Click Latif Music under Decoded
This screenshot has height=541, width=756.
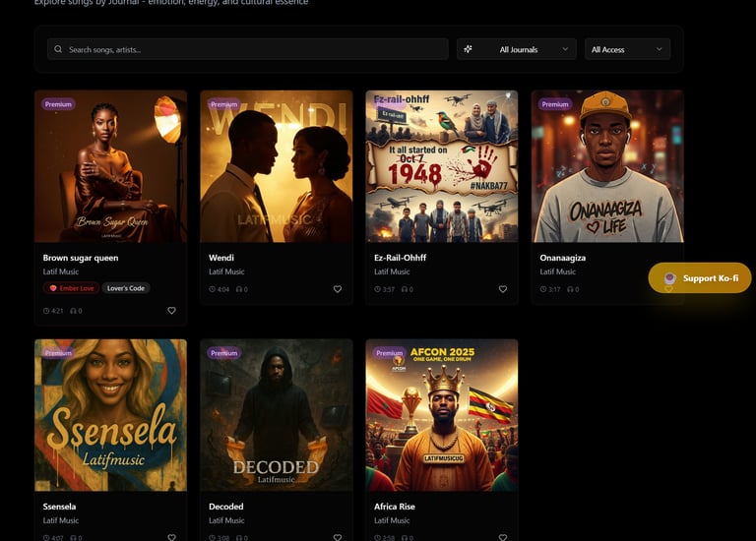coord(226,520)
